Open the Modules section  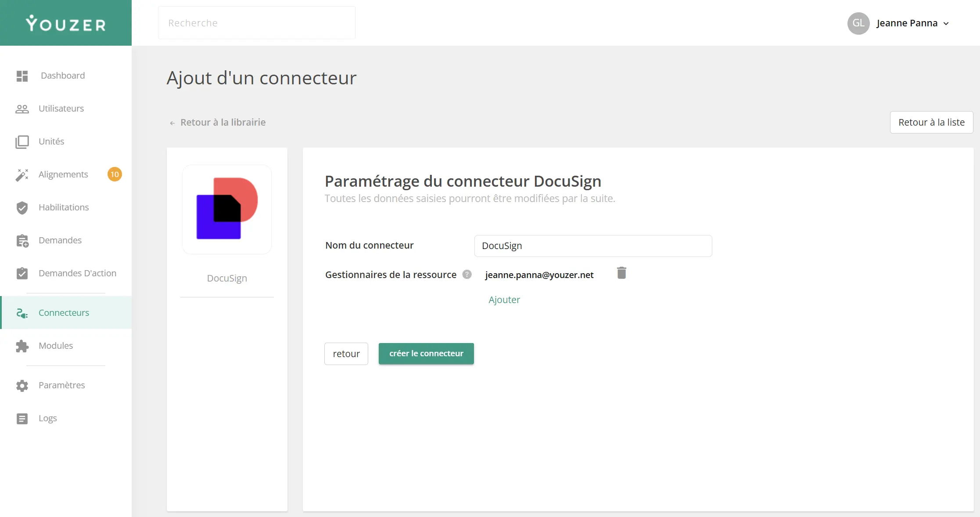[55, 346]
